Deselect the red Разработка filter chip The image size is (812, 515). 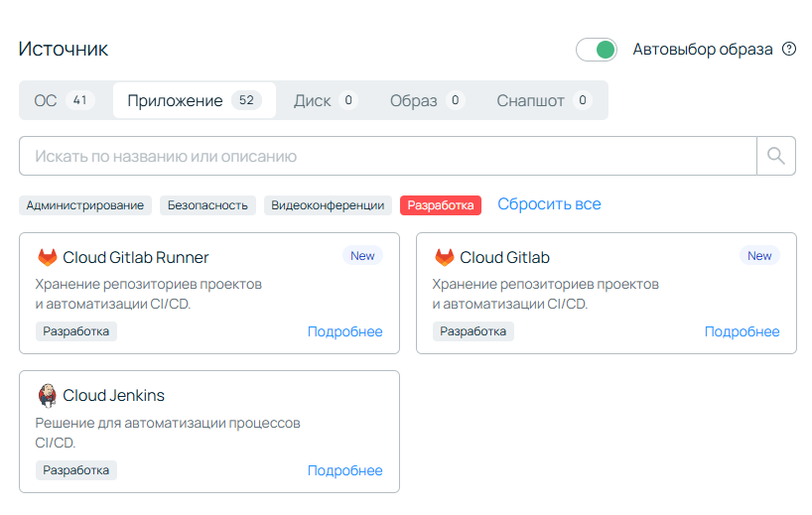pyautogui.click(x=441, y=205)
